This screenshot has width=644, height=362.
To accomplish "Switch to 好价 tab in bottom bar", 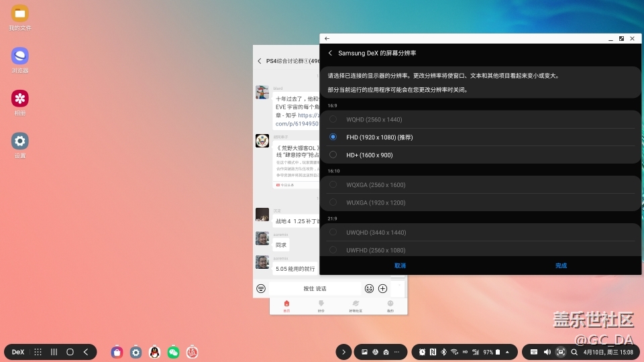I will [321, 305].
